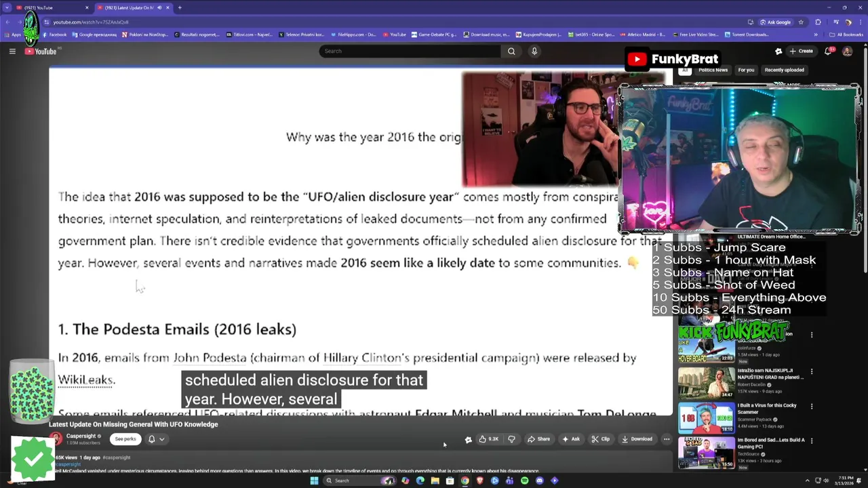Click the magnifier search button
The width and height of the screenshot is (868, 488).
(x=511, y=52)
